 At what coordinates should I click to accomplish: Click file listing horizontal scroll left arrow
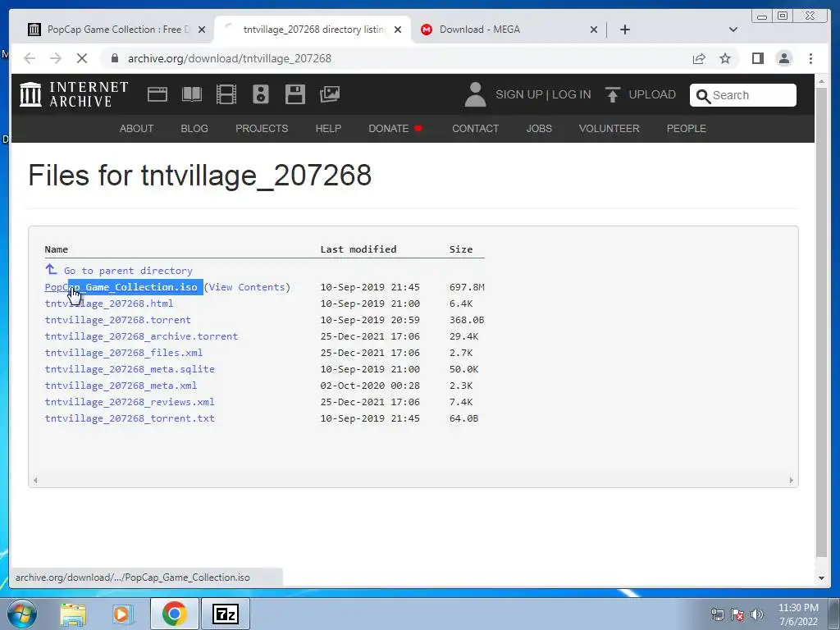click(x=35, y=481)
